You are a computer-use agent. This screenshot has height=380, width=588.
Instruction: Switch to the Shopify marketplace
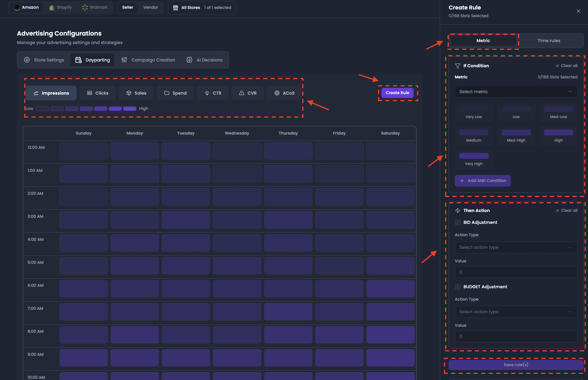pyautogui.click(x=61, y=8)
